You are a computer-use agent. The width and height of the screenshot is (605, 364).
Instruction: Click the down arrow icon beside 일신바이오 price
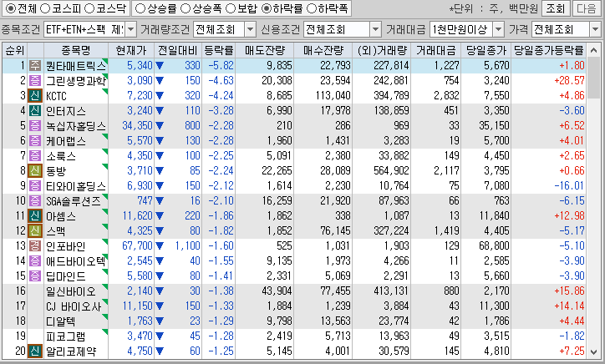tap(160, 291)
